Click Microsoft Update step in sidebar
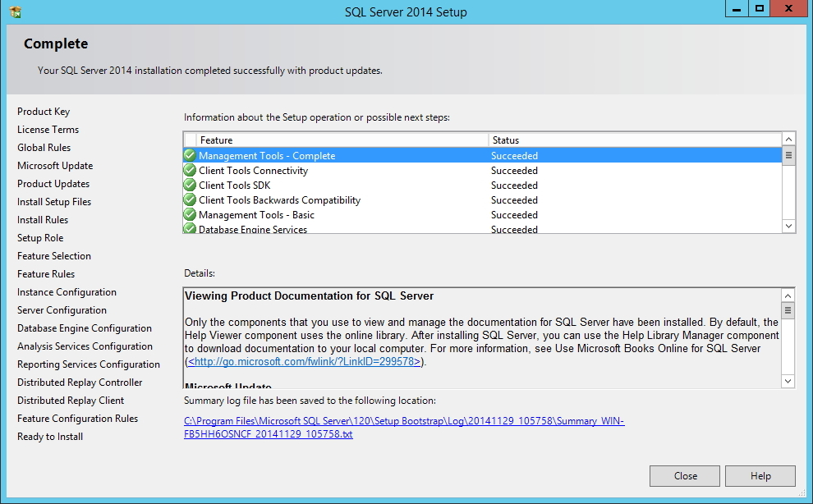Viewport: 813px width, 504px height. [55, 166]
